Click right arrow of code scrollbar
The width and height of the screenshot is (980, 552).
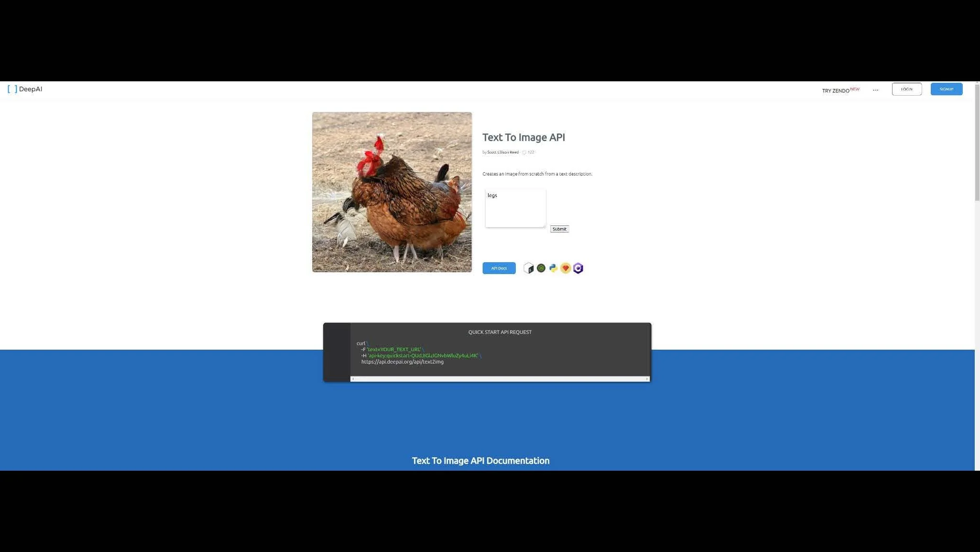[x=647, y=379]
